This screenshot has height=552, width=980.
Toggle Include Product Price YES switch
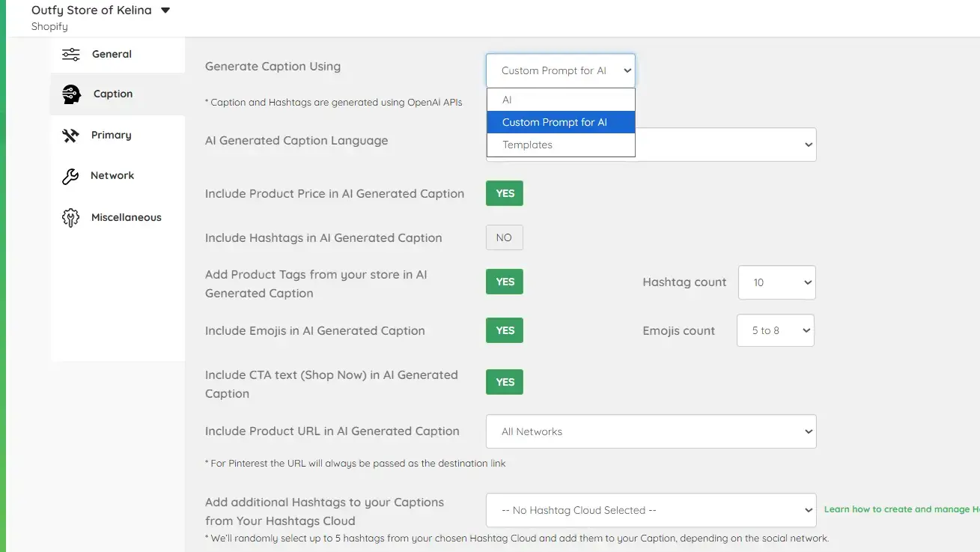505,193
